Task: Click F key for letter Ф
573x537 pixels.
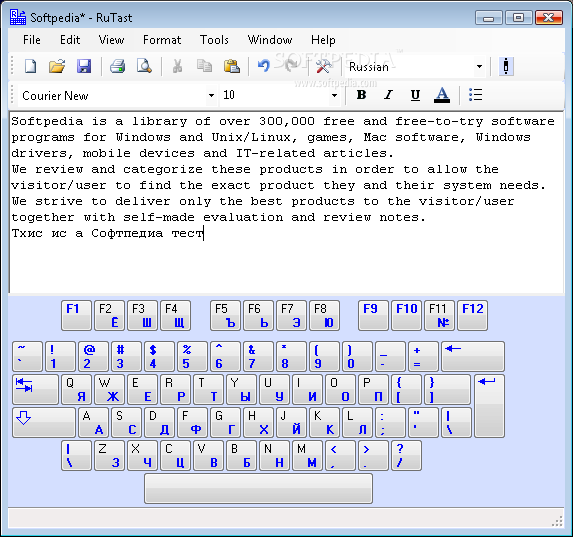Action: pyautogui.click(x=192, y=423)
